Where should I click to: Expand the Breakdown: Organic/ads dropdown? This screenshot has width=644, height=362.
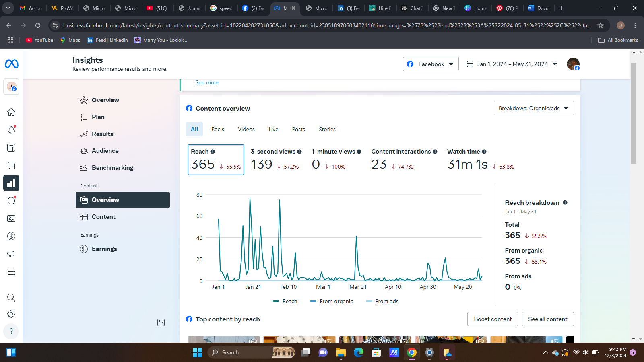(x=533, y=108)
